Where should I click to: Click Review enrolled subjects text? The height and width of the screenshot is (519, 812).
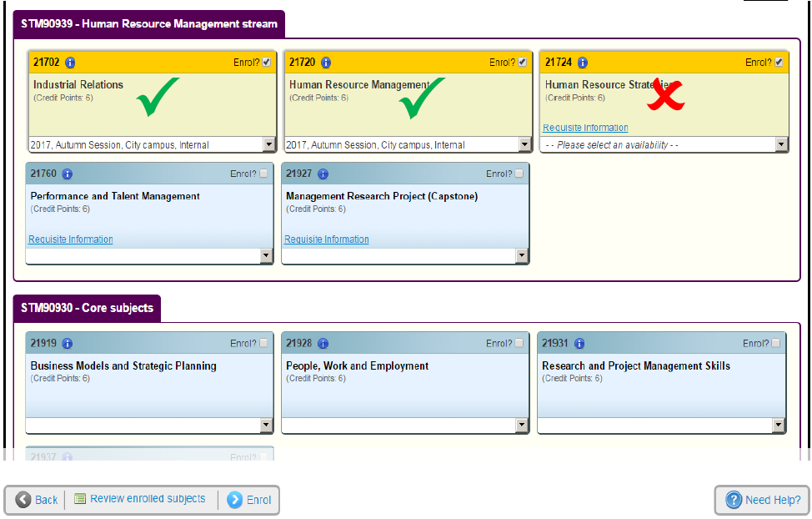[x=148, y=499]
